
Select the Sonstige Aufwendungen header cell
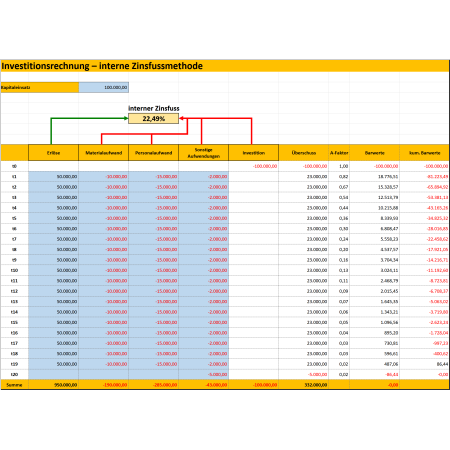point(204,153)
